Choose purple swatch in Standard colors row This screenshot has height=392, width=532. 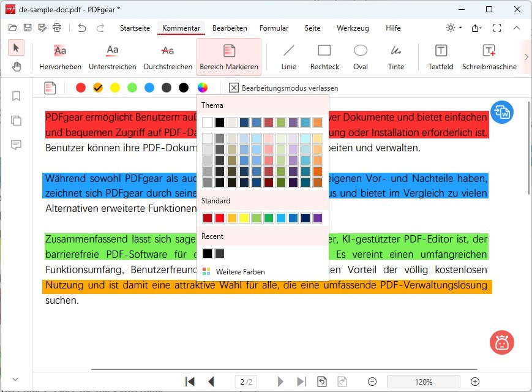[318, 218]
